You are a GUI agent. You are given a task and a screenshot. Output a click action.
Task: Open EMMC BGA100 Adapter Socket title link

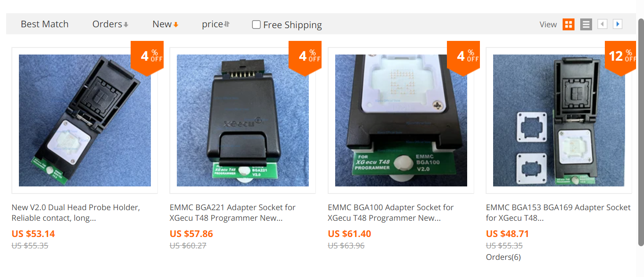coord(391,213)
